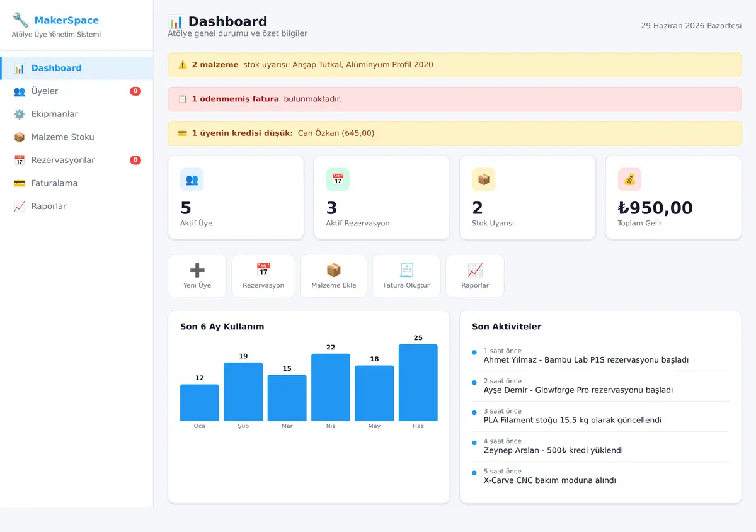Screen dimensions: 756x532
Task: Click the PLA Filament stock update activity
Action: (x=600, y=416)
